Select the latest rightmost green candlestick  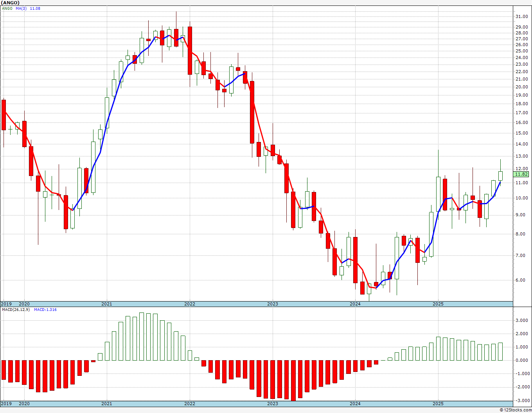click(500, 176)
